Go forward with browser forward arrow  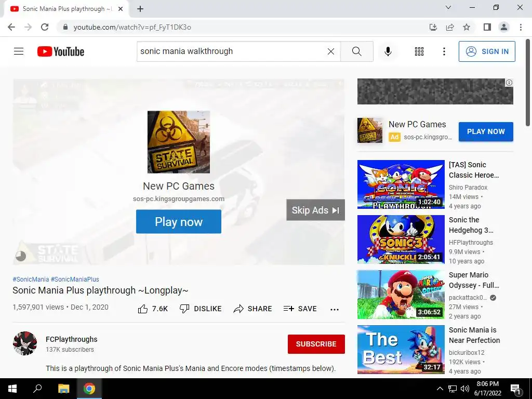click(28, 27)
